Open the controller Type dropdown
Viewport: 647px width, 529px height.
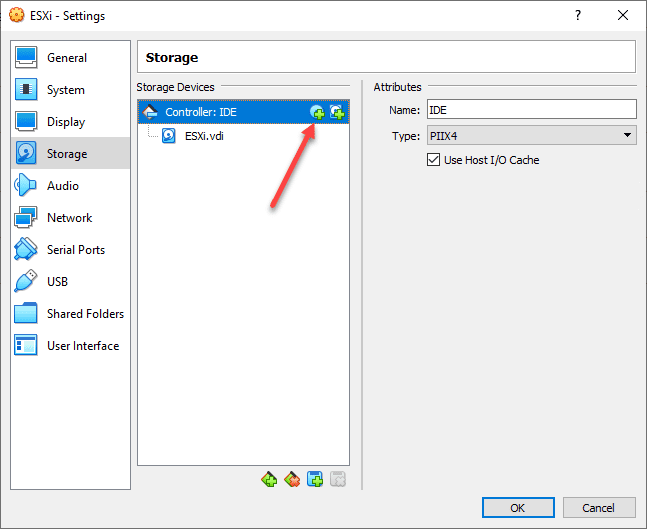pyautogui.click(x=531, y=135)
